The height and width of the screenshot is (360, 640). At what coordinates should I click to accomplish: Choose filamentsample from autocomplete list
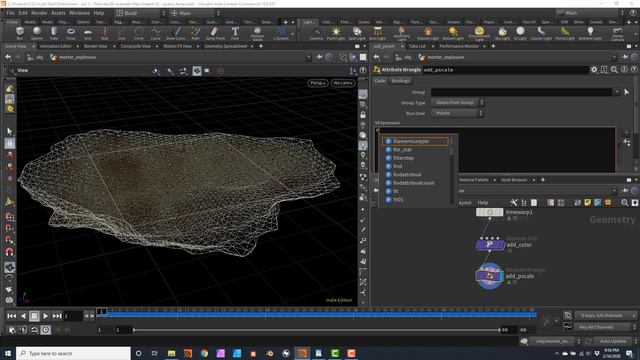[416, 141]
